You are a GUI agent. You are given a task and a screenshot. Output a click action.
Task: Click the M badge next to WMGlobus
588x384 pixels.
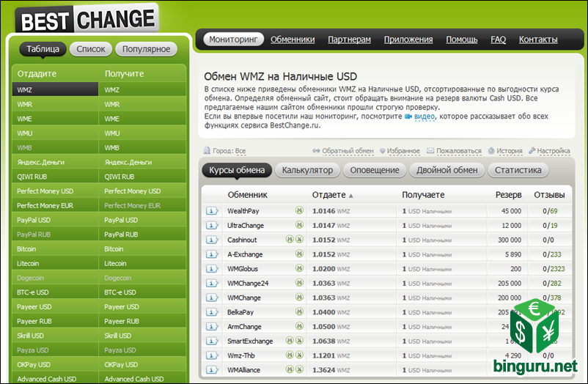[299, 268]
